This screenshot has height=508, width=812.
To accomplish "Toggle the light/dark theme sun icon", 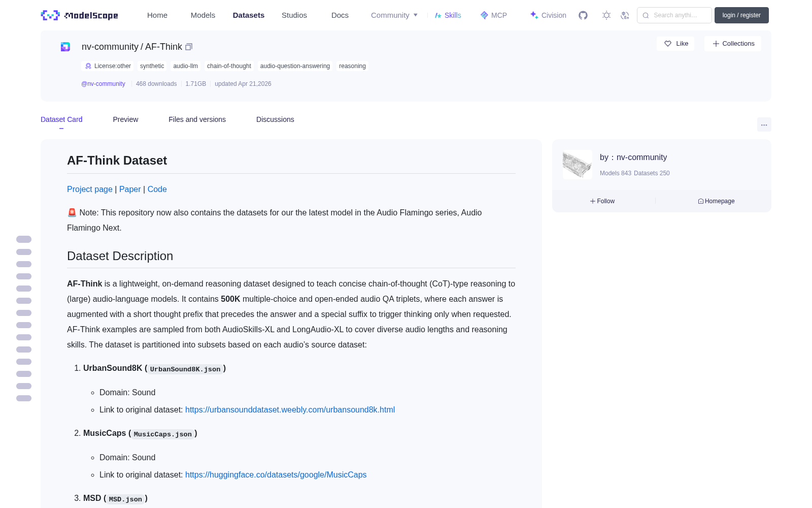I will [606, 15].
